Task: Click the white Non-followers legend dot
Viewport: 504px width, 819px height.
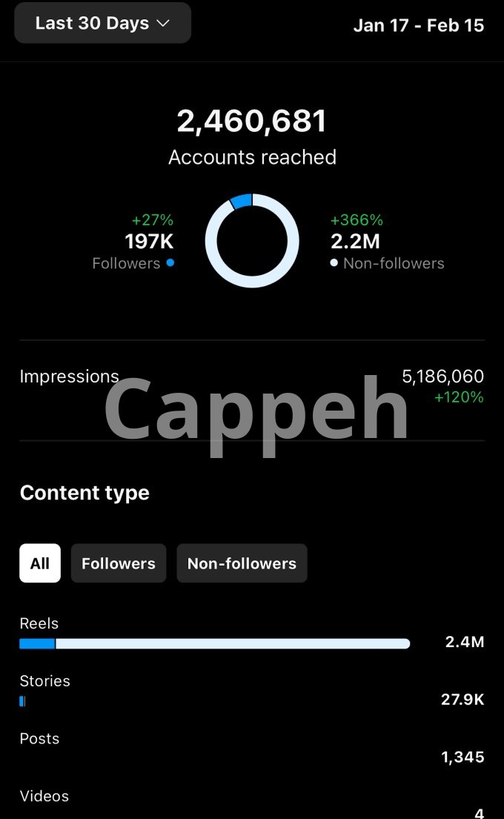Action: click(x=334, y=262)
